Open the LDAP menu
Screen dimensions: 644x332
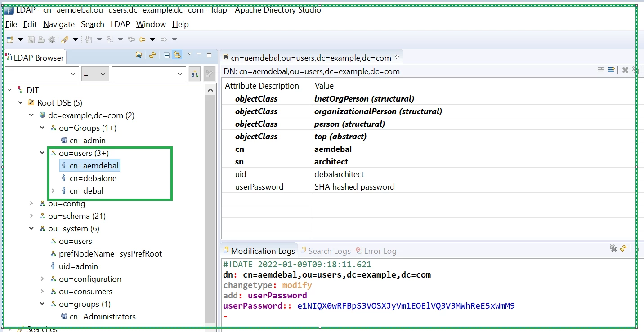[120, 24]
